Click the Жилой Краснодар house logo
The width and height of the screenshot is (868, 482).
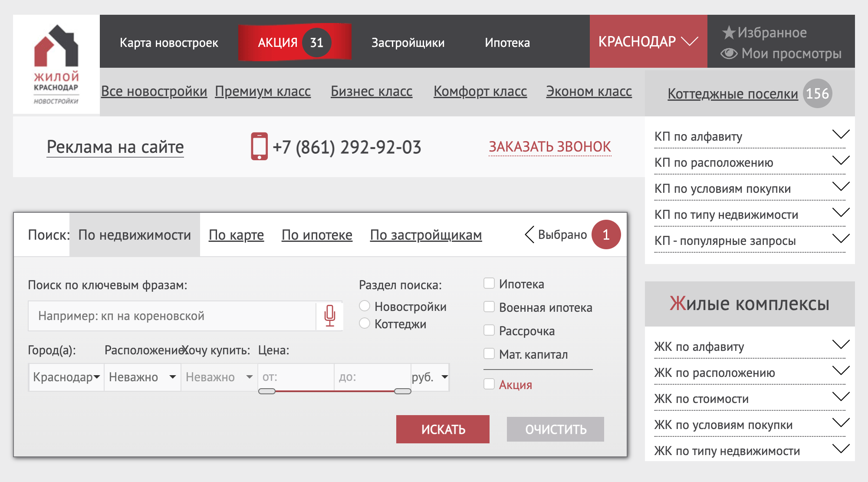pos(56,64)
